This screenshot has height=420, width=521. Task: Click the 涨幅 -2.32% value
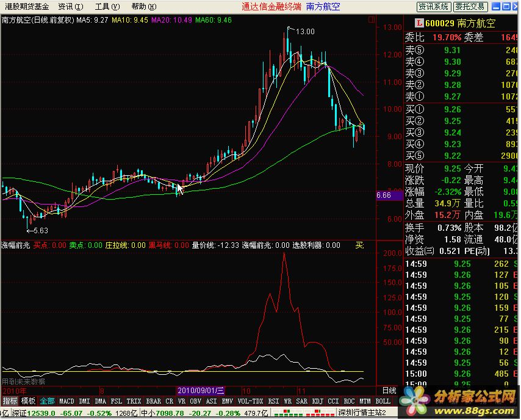pos(448,192)
